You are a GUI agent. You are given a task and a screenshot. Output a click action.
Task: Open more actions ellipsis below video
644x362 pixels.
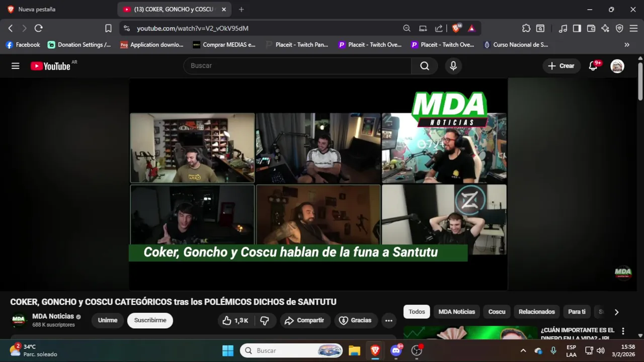(388, 320)
